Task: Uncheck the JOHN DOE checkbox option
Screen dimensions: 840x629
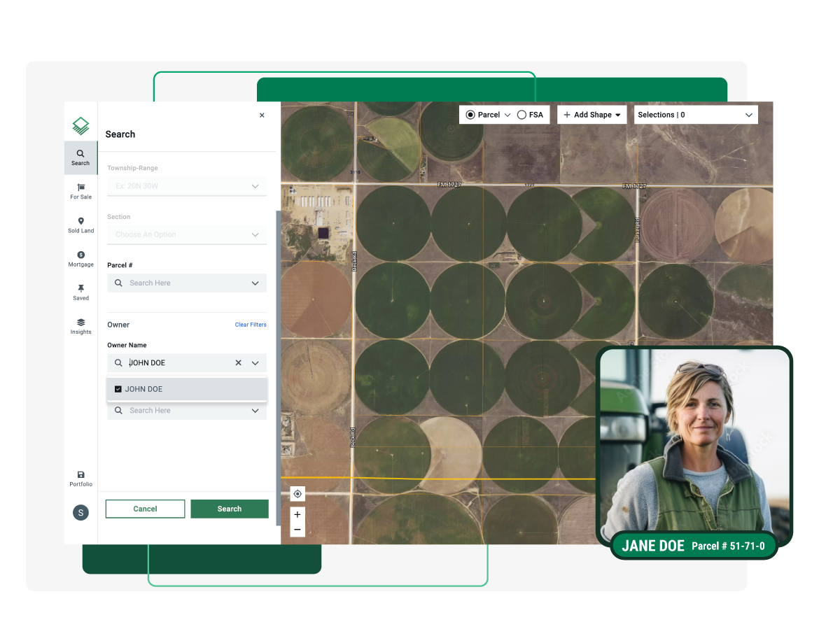Action: 118,389
